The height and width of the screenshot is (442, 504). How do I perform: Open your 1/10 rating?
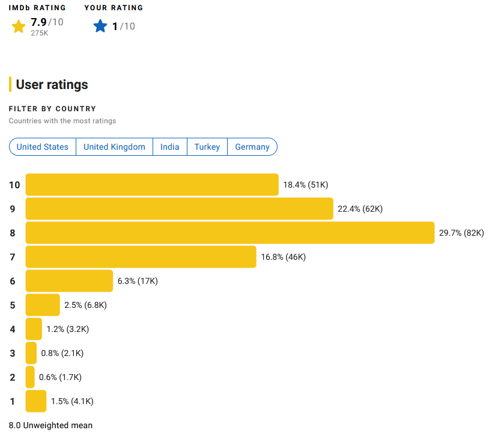point(123,26)
